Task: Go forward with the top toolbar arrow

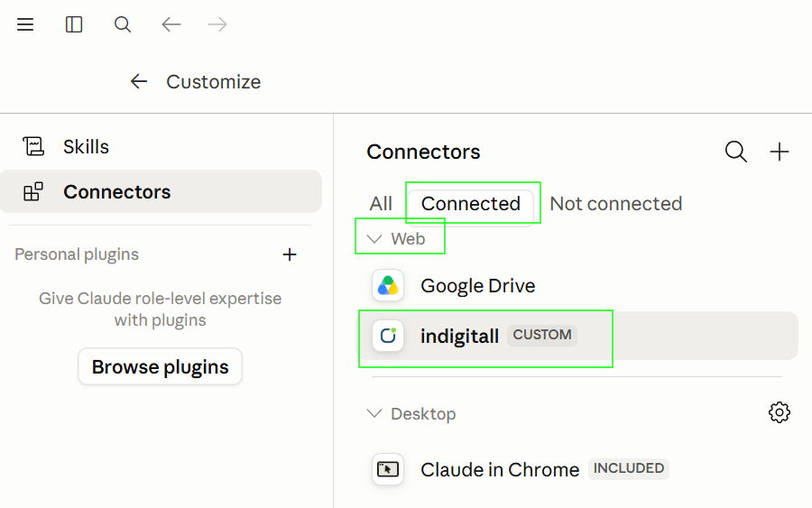Action: click(217, 24)
